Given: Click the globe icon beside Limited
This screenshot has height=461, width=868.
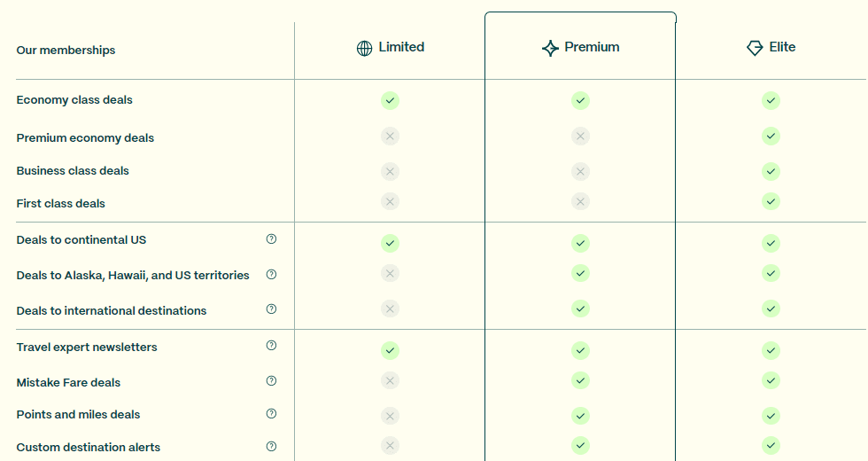Looking at the screenshot, I should click(x=364, y=48).
